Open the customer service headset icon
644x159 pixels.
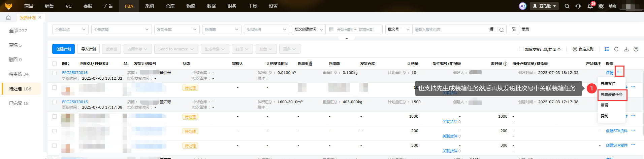(x=578, y=6)
